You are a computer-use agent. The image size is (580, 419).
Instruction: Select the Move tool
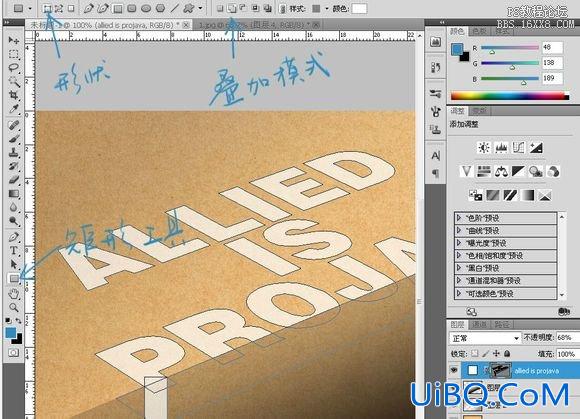pyautogui.click(x=14, y=40)
